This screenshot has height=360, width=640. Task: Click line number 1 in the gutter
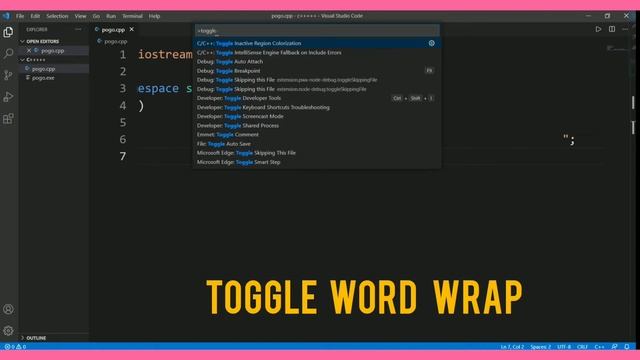tap(123, 55)
